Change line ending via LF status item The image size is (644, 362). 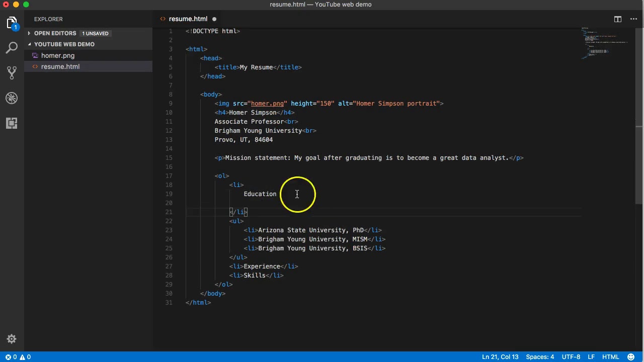(592, 357)
